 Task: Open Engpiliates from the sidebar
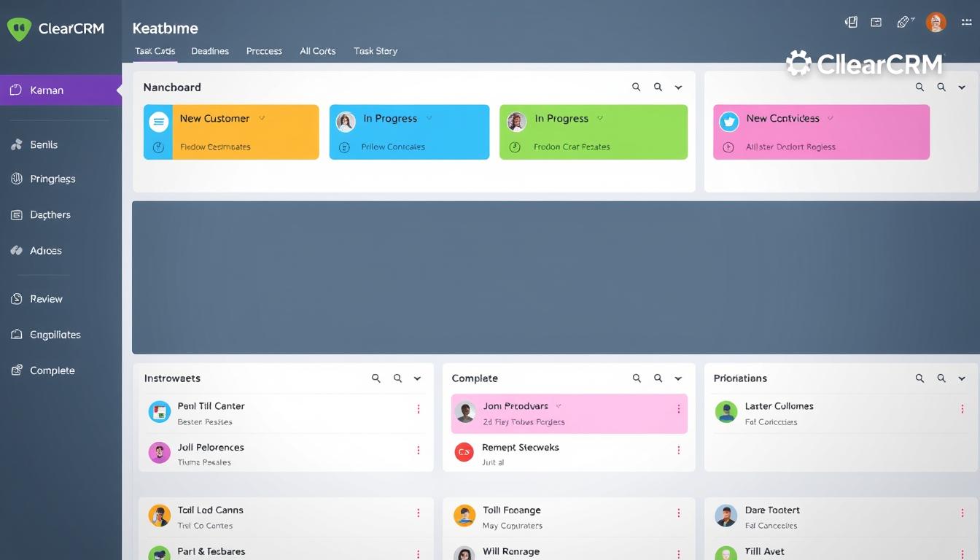(15, 334)
